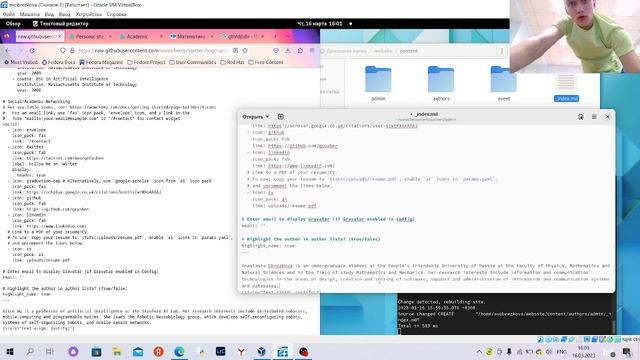Image resolution: width=640 pixels, height=360 pixels.
Task: Open VirtualBox Устройства menu
Action: 89,14
